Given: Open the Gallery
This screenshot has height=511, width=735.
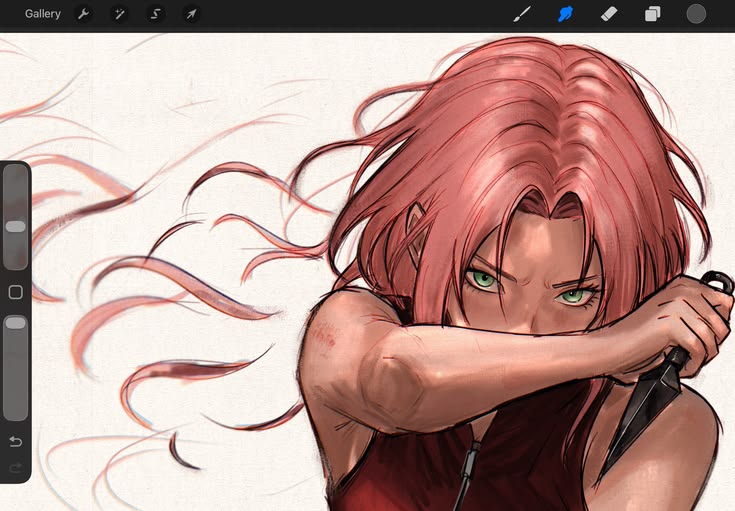Looking at the screenshot, I should [43, 14].
